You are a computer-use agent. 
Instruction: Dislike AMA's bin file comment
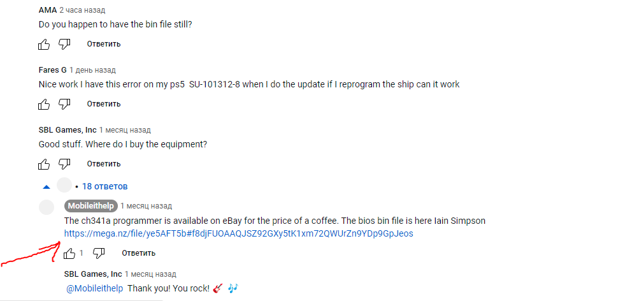[64, 44]
